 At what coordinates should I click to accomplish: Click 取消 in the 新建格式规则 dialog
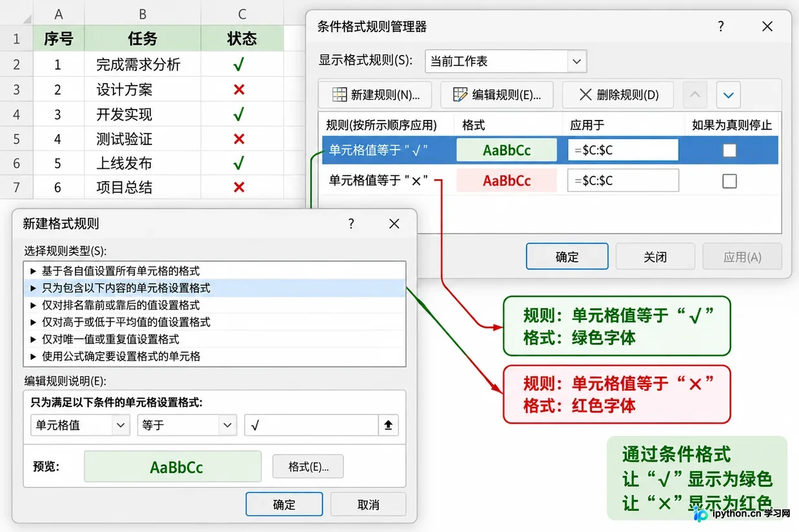click(x=369, y=505)
